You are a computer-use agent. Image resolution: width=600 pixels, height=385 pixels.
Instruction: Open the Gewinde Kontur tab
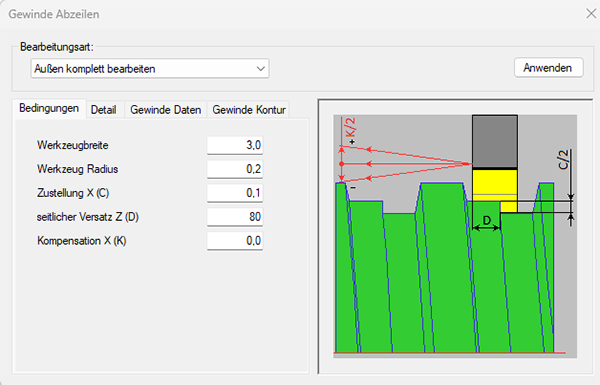click(249, 110)
